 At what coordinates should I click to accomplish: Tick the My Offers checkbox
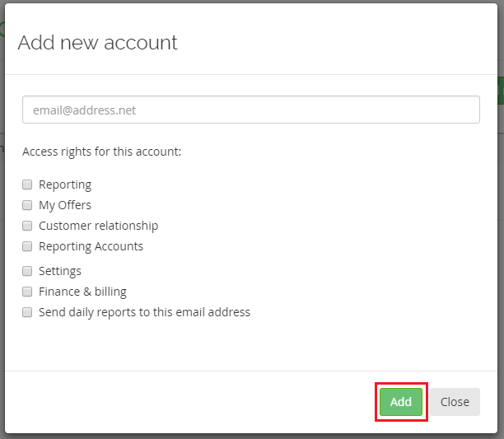(x=27, y=205)
